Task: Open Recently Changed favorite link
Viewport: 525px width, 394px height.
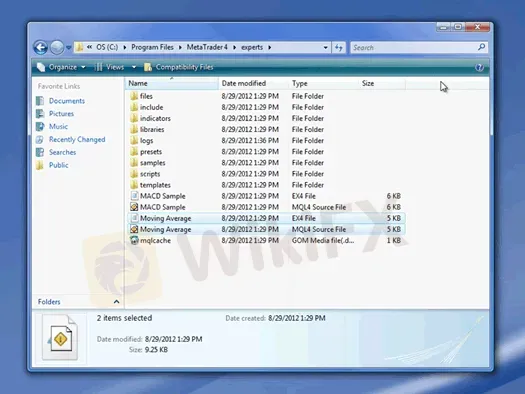Action: (x=77, y=139)
